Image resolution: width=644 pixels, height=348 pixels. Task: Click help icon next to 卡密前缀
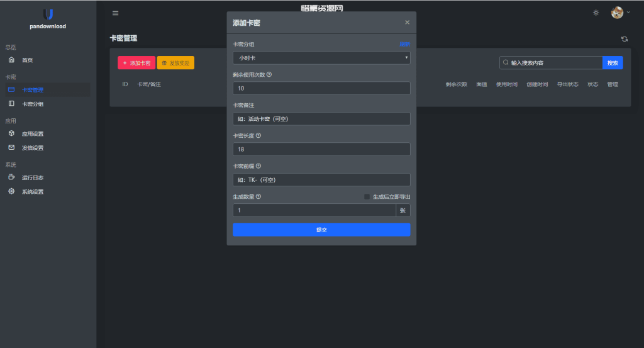click(258, 166)
